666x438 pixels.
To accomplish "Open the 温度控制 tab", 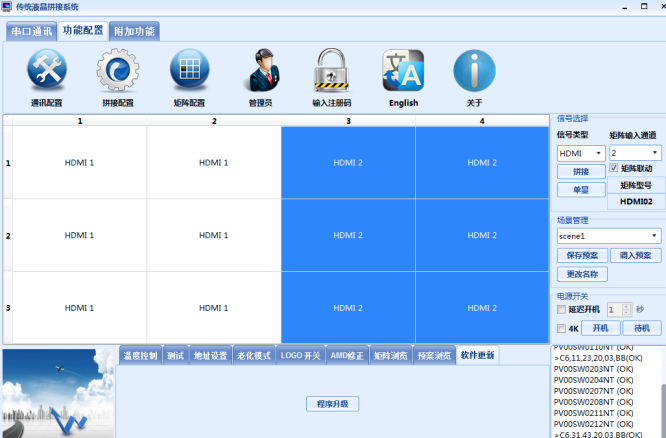I will [140, 355].
